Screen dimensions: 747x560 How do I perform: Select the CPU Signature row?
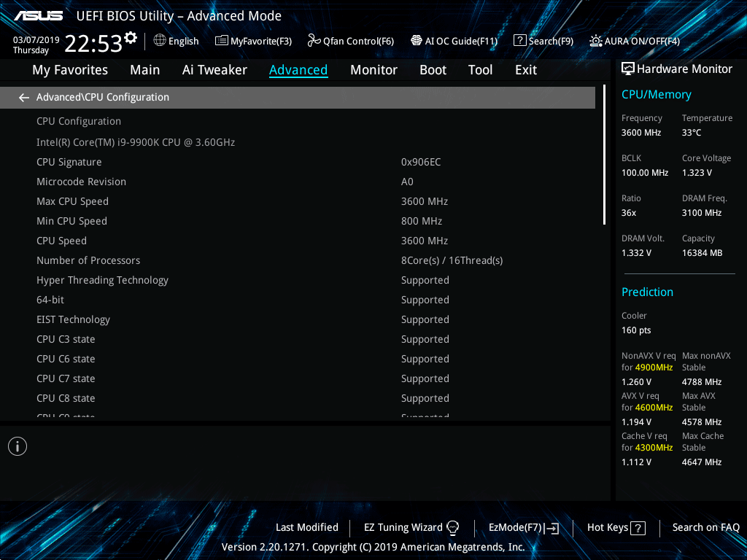(x=298, y=162)
